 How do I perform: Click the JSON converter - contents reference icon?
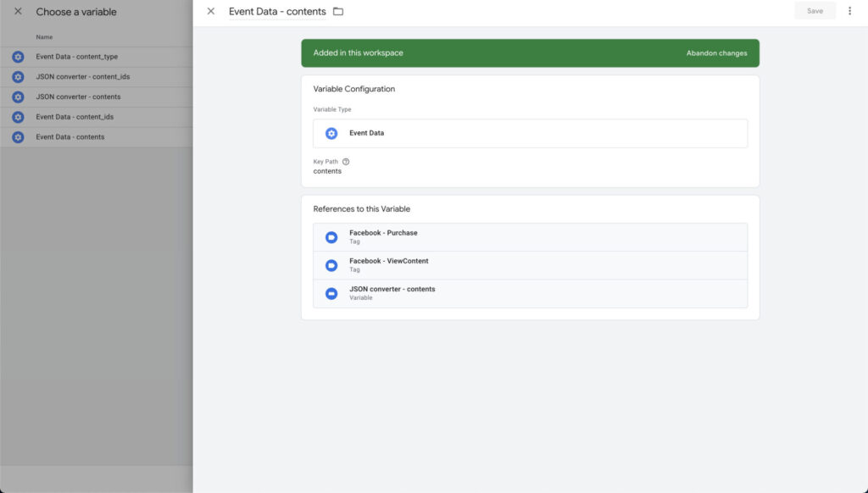click(331, 293)
